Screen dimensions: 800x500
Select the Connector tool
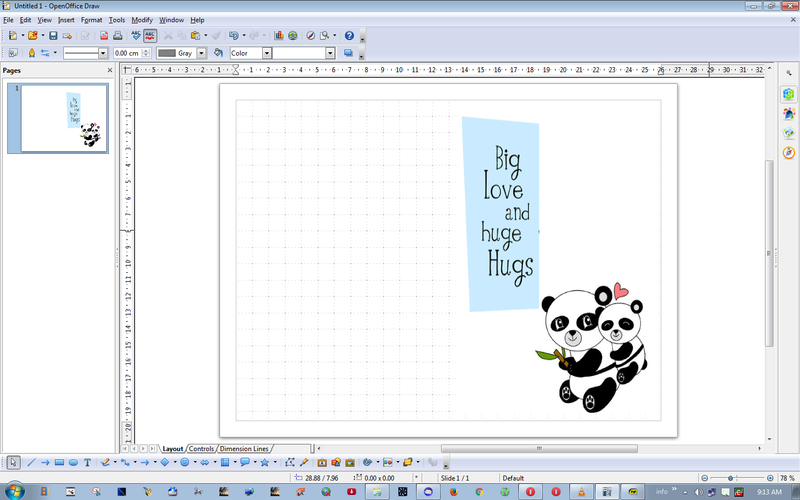tap(125, 462)
